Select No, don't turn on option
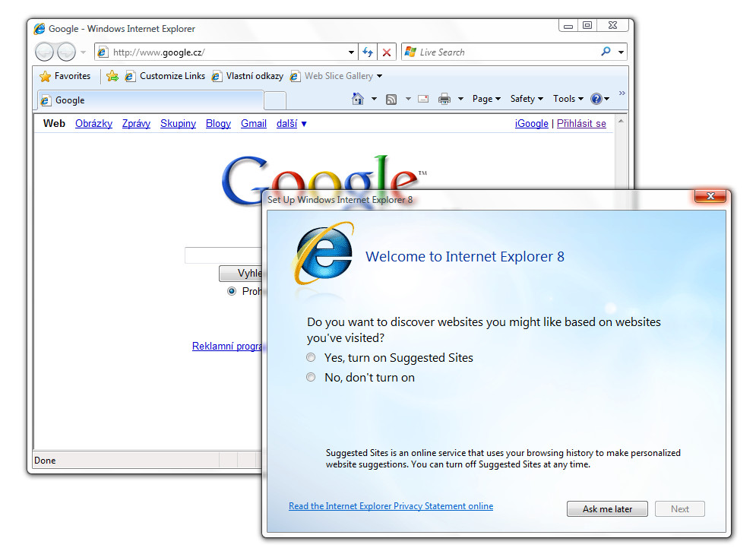This screenshot has height=551, width=756. (x=311, y=378)
